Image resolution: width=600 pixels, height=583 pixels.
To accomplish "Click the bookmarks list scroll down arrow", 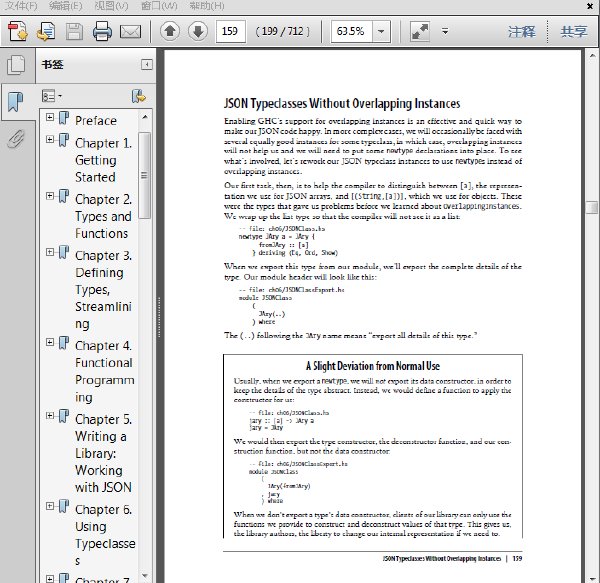I will pyautogui.click(x=145, y=575).
